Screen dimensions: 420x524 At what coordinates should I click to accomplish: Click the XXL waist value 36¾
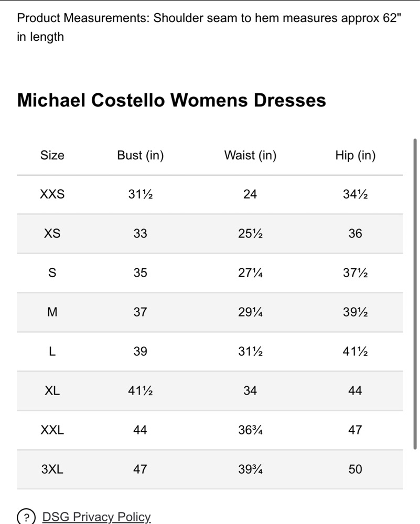click(250, 430)
